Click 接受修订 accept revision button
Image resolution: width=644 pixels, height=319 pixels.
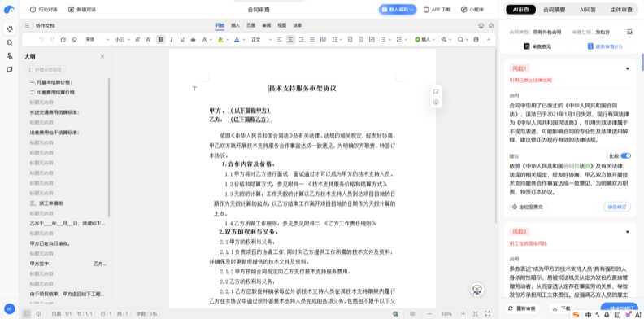point(617,207)
